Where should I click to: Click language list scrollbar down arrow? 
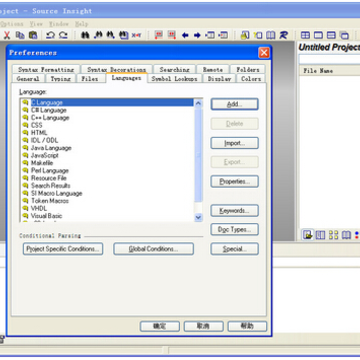pos(198,217)
